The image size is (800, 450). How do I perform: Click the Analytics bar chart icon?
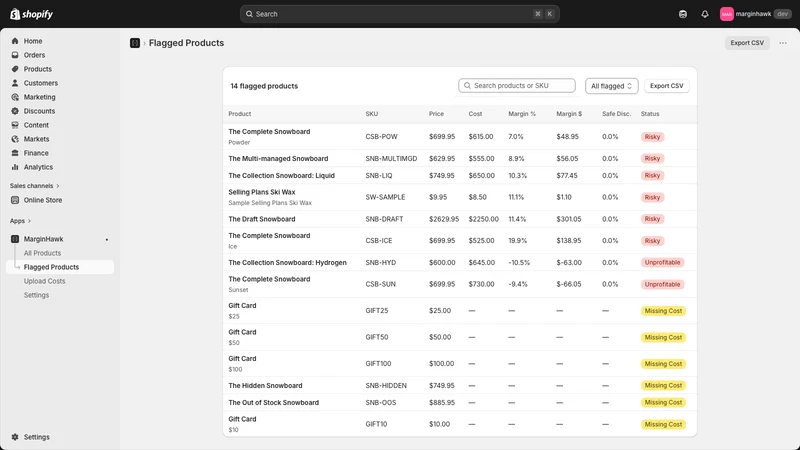pyautogui.click(x=15, y=167)
